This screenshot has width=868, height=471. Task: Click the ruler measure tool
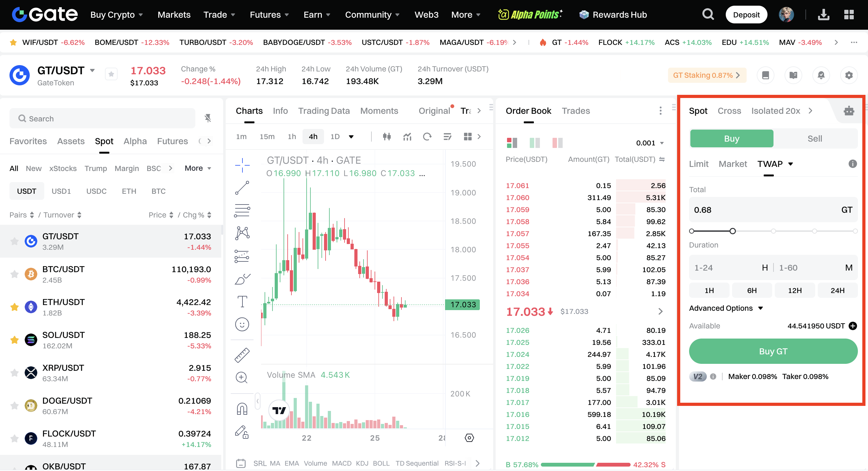(x=242, y=355)
